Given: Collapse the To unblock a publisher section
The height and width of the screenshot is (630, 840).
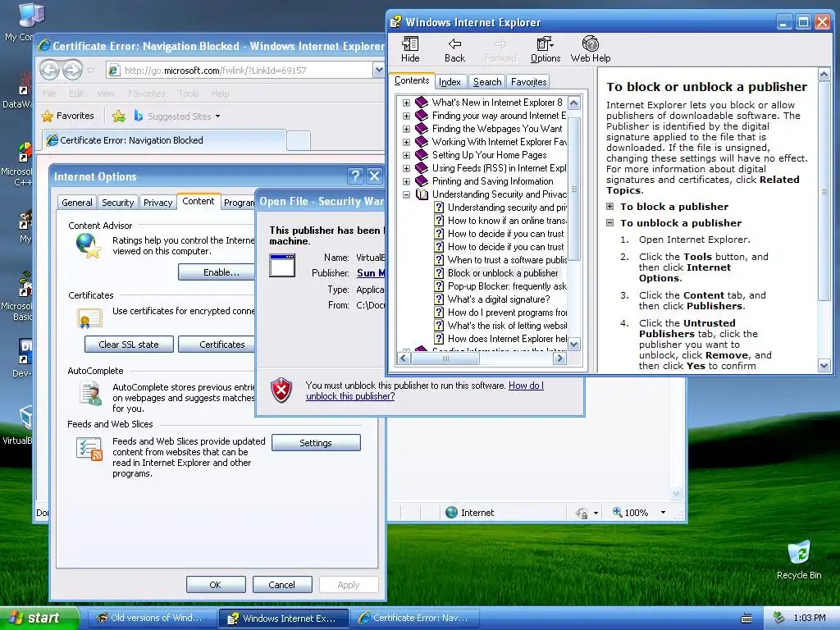Looking at the screenshot, I should 609,222.
